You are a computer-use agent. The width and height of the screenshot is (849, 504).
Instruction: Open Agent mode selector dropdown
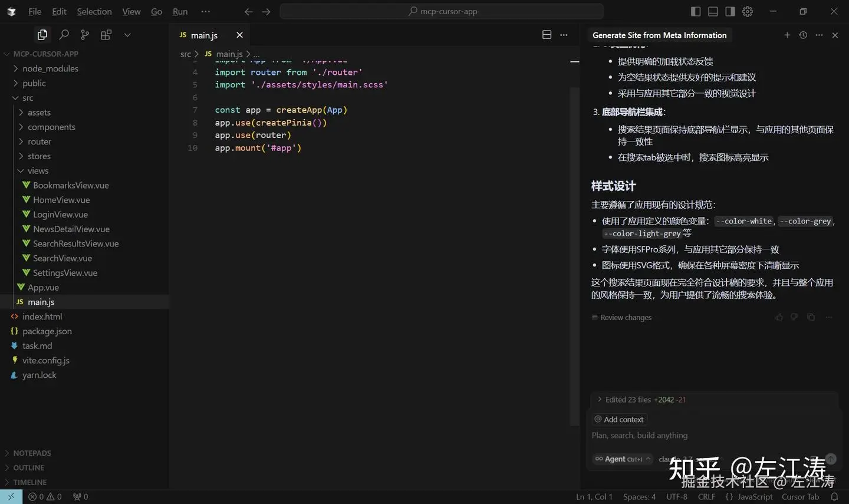623,459
